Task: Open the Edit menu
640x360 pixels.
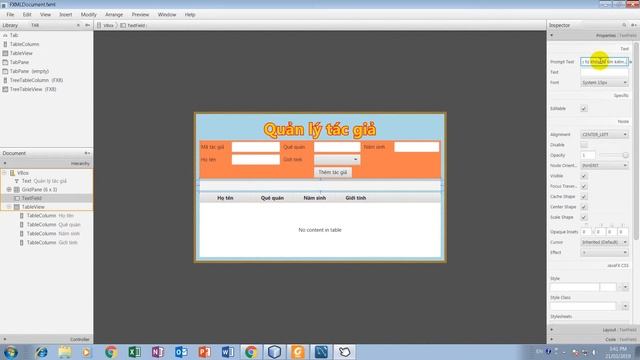Action: [27, 15]
